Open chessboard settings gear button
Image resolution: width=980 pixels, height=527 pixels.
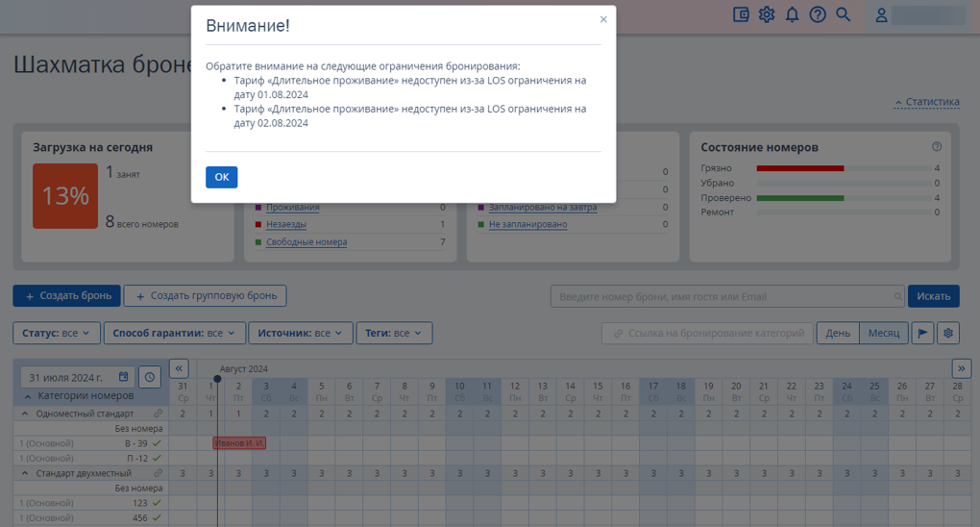tap(948, 333)
